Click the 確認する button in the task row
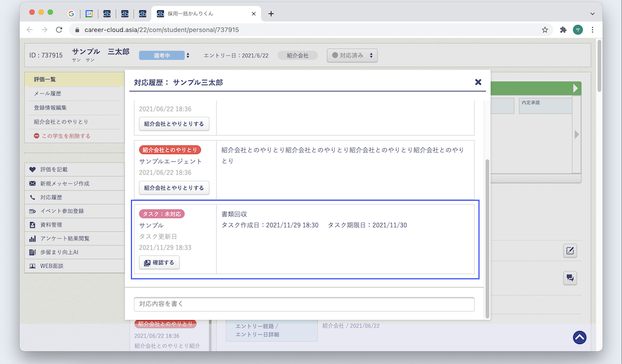The width and height of the screenshot is (622, 364). 159,262
